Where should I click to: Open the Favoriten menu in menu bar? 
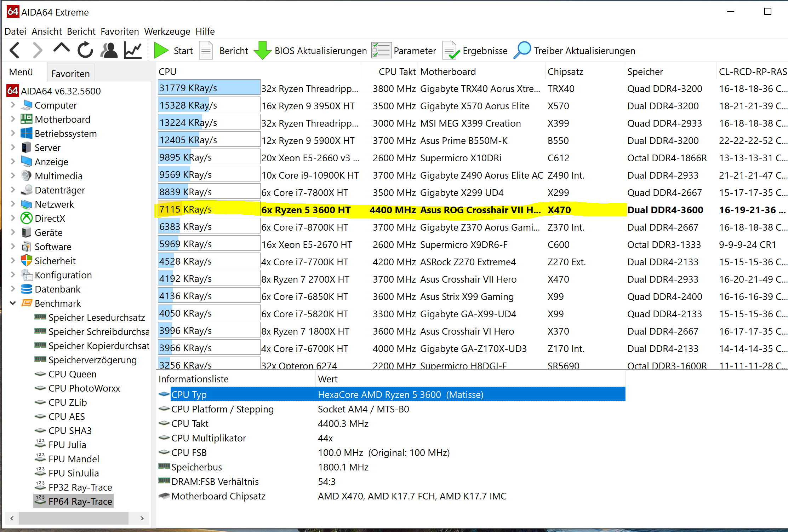(x=120, y=31)
